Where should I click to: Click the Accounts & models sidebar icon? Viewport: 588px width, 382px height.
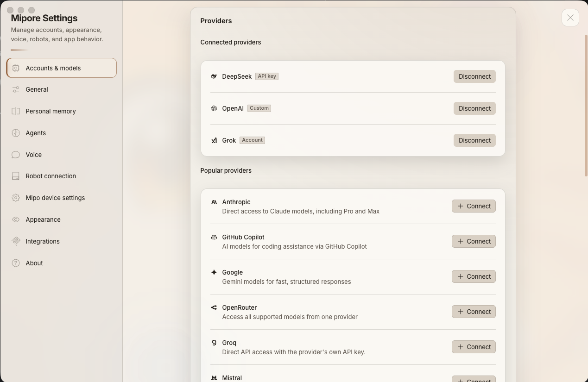tap(16, 68)
